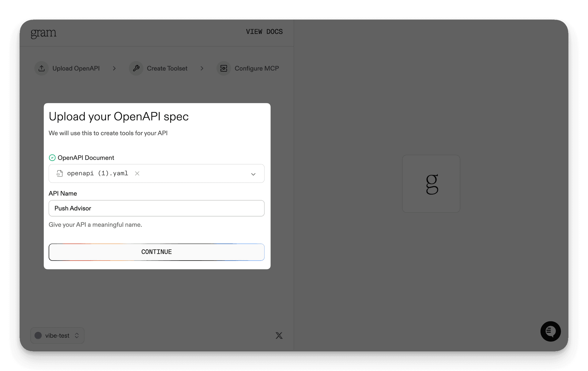Expand the OpenAPI document dropdown chevron
The image size is (588, 371).
click(253, 174)
